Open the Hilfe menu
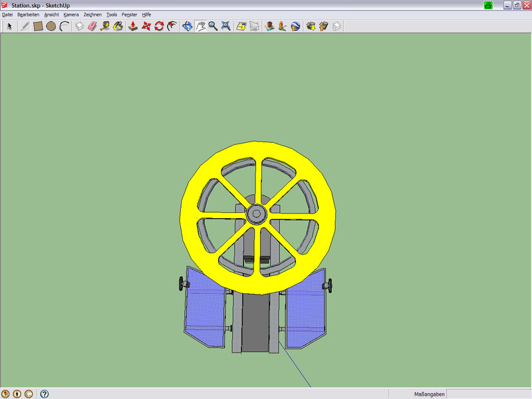 (x=146, y=15)
